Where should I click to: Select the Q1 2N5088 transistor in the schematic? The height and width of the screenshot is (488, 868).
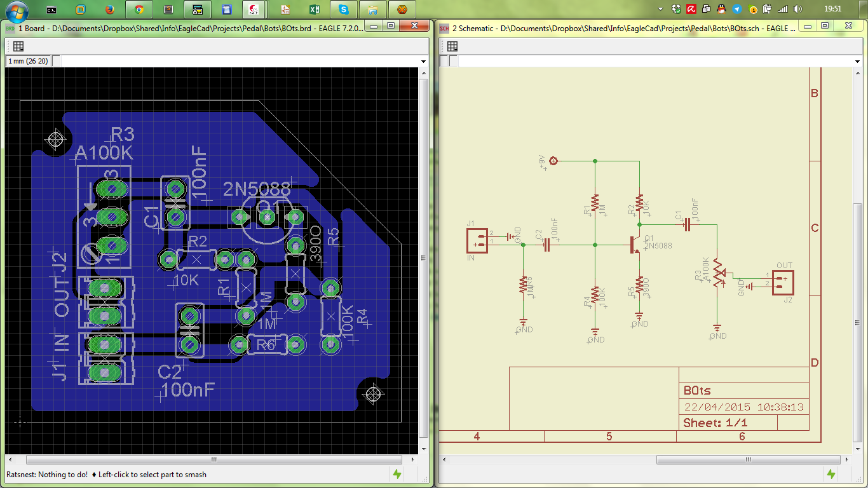[636, 245]
